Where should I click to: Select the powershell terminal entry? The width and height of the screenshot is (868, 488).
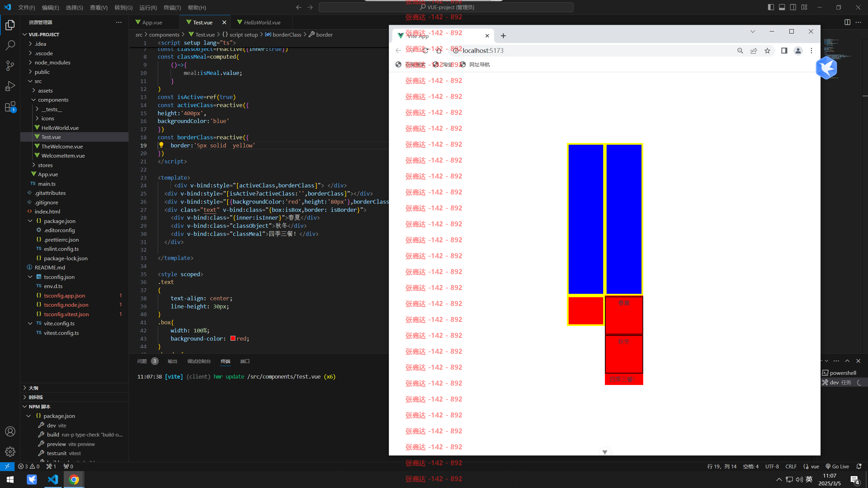[x=843, y=373]
